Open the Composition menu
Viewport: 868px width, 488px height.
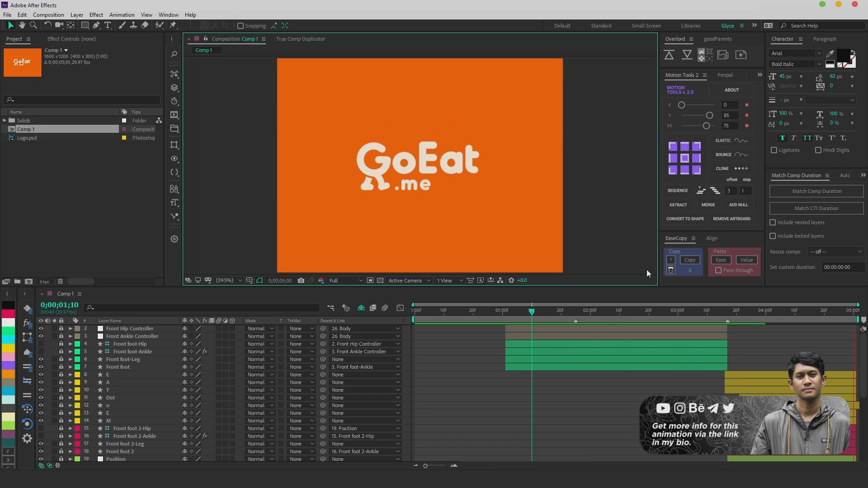(48, 15)
